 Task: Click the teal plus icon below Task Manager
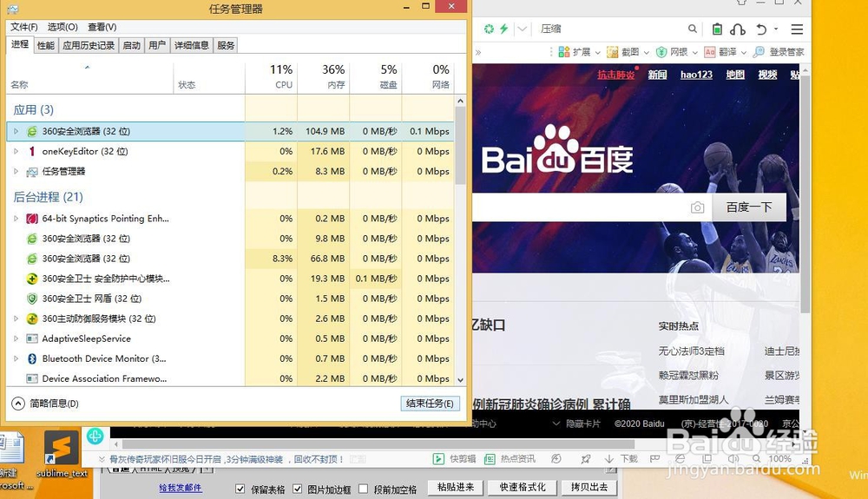95,437
